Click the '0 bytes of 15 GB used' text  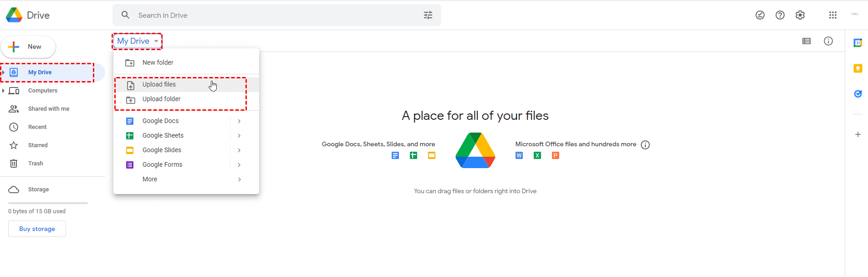click(37, 211)
